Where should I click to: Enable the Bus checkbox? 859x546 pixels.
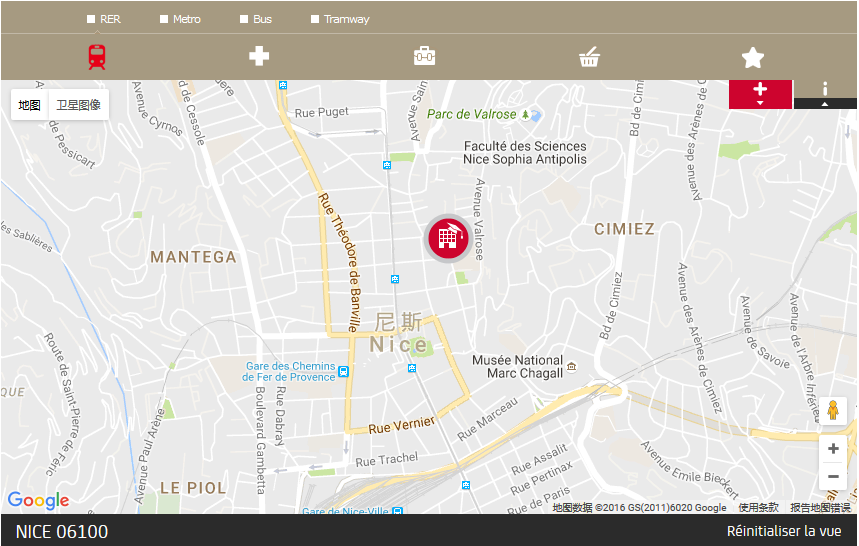coord(244,19)
